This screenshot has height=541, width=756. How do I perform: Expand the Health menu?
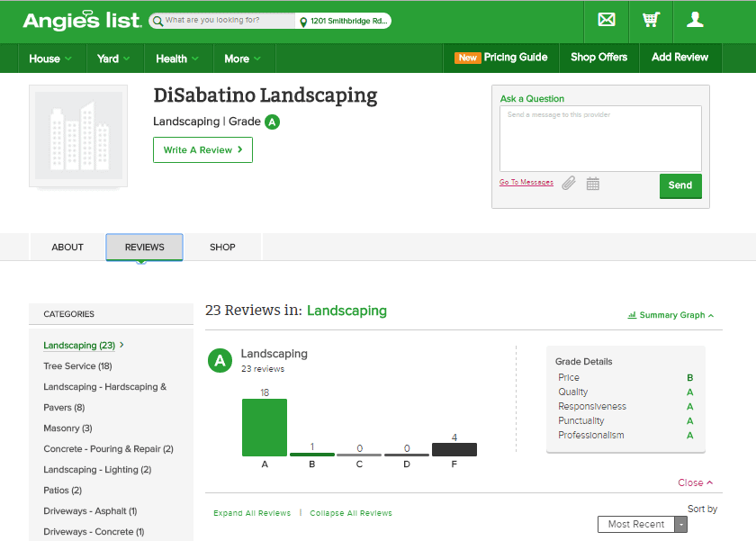click(177, 59)
